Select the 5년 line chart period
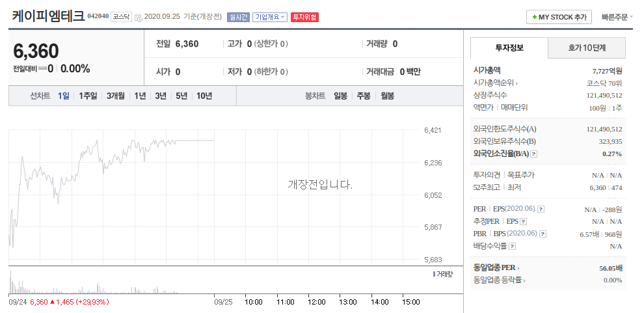The height and width of the screenshot is (313, 644). 181,96
